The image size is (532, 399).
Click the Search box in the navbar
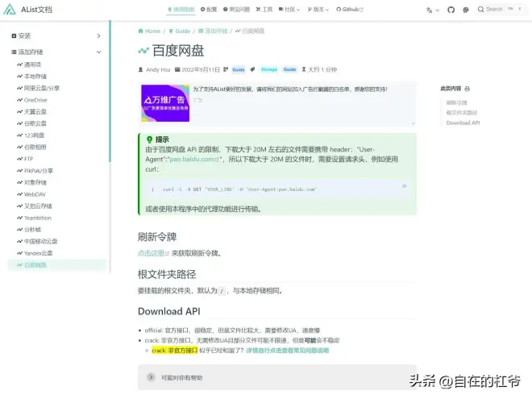pos(501,10)
